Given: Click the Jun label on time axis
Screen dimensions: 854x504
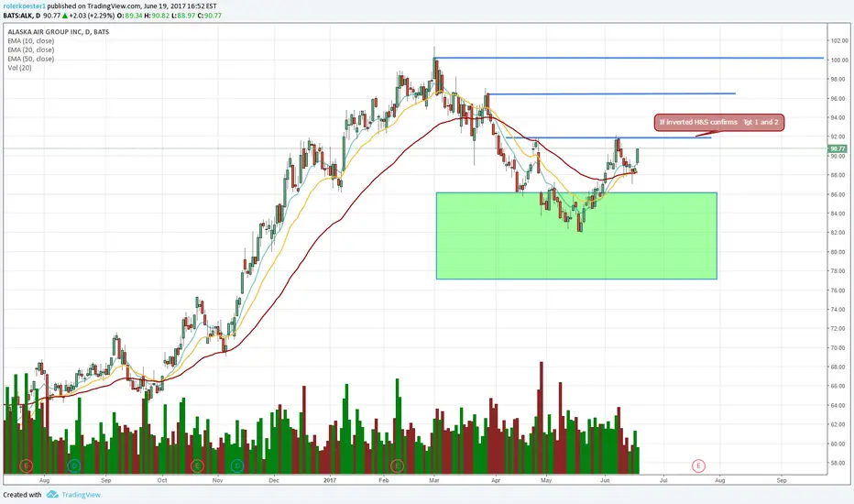Looking at the screenshot, I should point(605,480).
